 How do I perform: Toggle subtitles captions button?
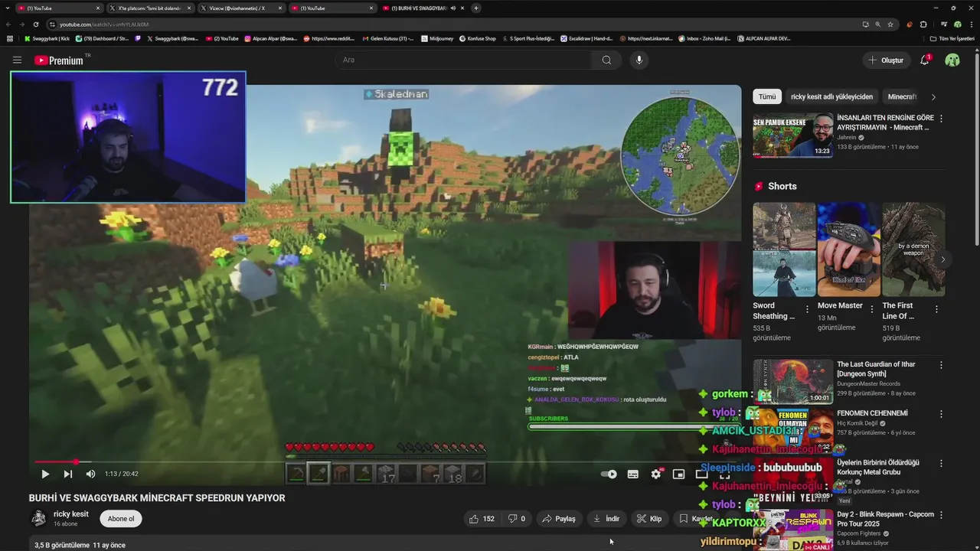[x=632, y=474]
